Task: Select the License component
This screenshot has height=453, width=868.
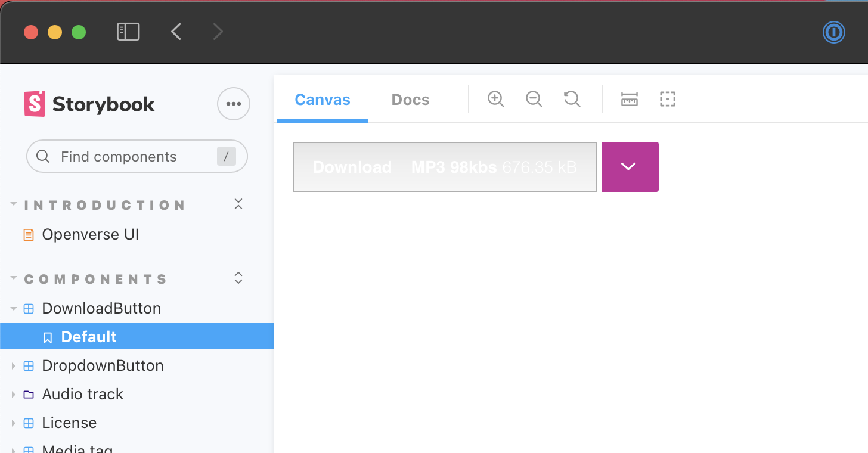Action: pos(69,423)
